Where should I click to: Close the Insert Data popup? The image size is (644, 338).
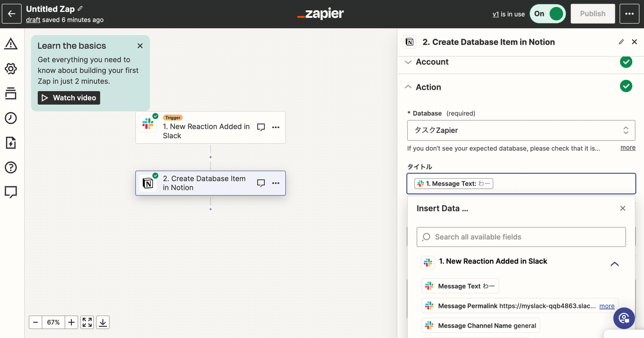623,208
